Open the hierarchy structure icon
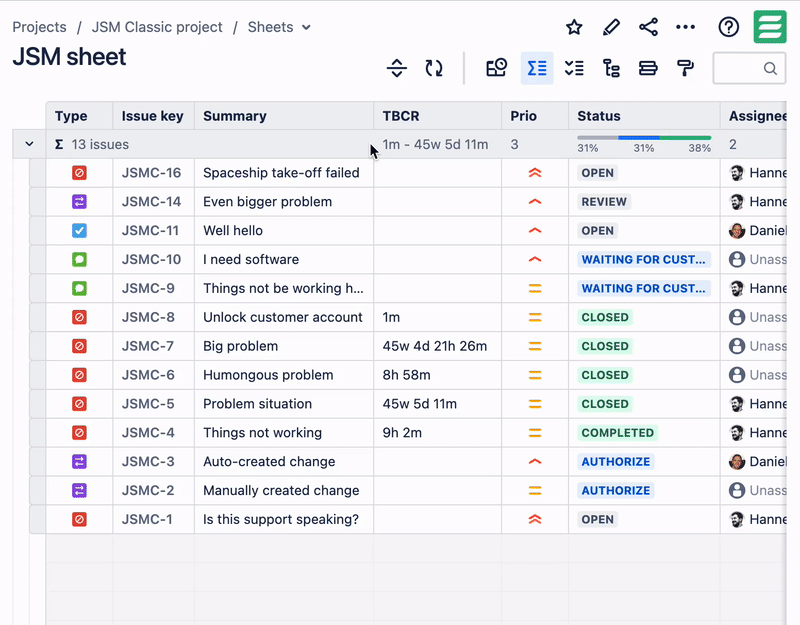 (611, 68)
